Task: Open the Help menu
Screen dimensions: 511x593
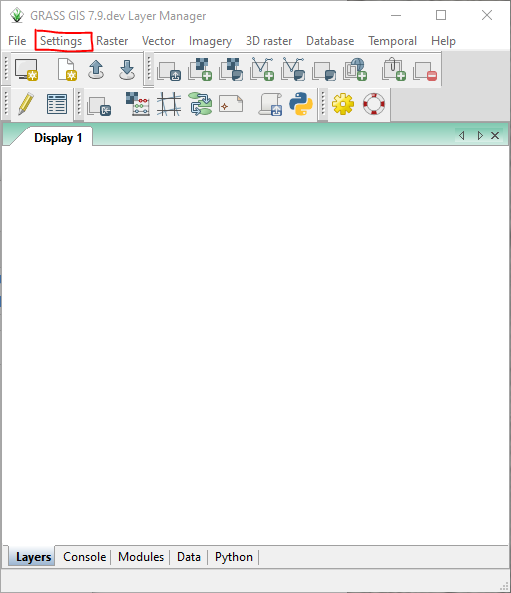Action: pyautogui.click(x=443, y=41)
